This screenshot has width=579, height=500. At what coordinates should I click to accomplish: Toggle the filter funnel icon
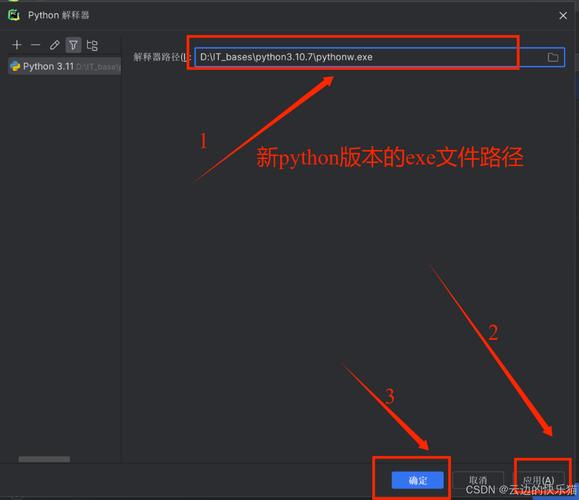(73, 45)
